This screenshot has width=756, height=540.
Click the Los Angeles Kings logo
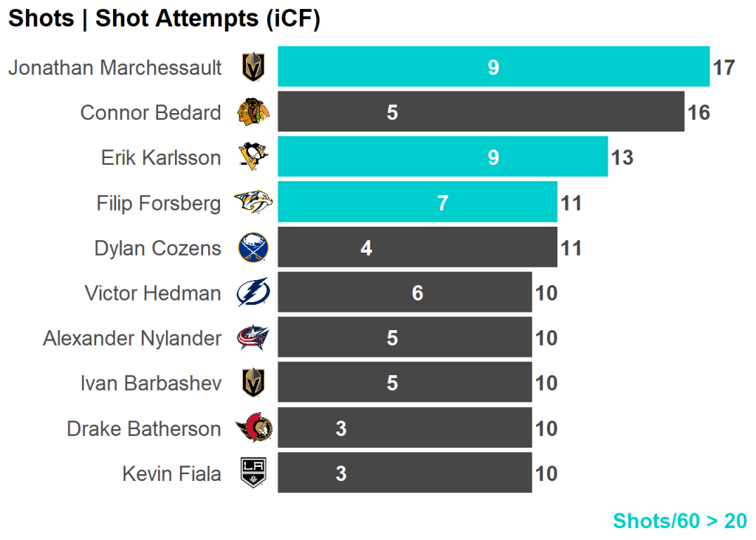(x=253, y=474)
